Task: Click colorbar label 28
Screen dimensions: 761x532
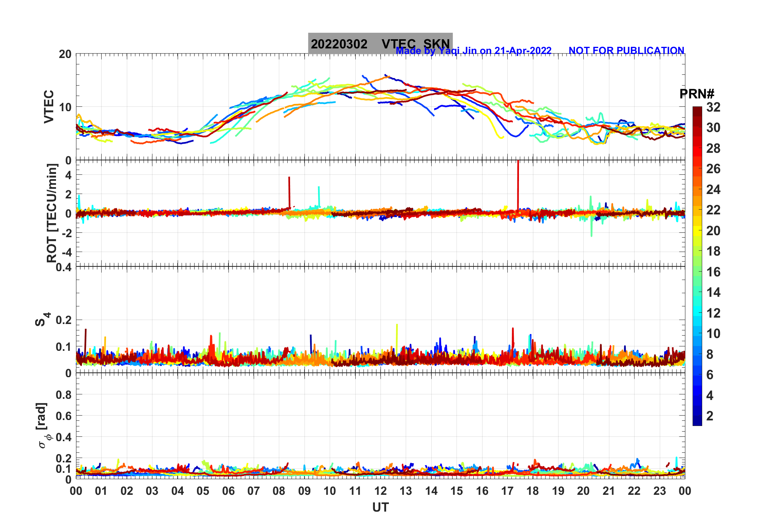Action: tap(713, 148)
